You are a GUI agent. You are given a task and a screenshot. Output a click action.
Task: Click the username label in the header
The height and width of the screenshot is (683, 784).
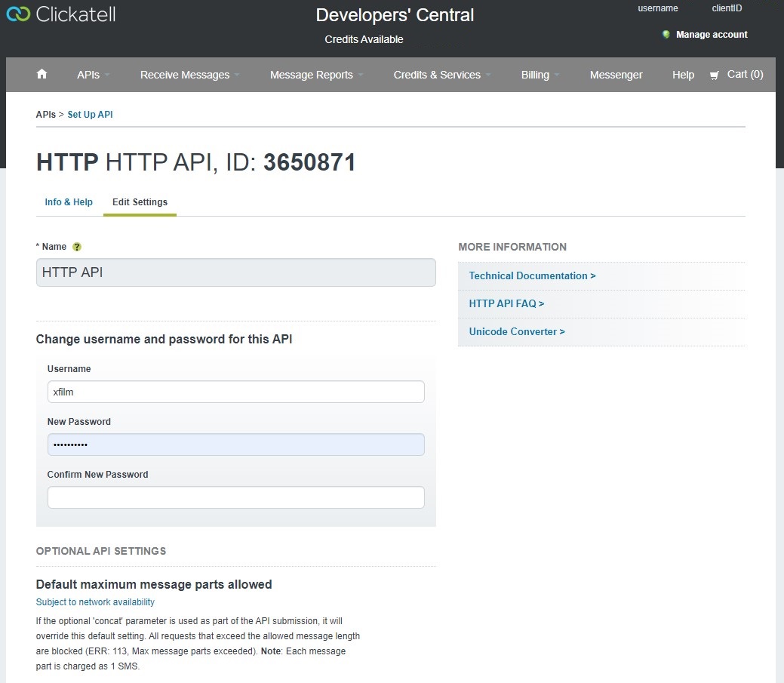[657, 8]
